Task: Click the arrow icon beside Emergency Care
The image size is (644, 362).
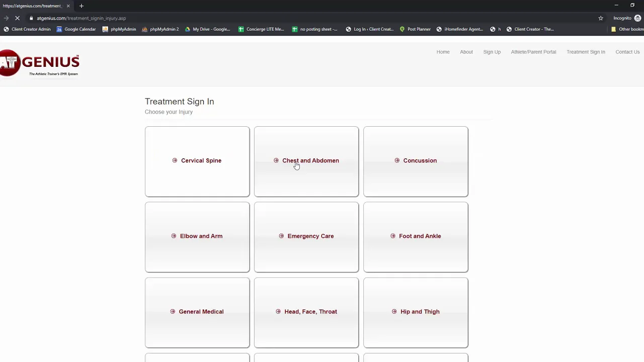Action: click(281, 236)
